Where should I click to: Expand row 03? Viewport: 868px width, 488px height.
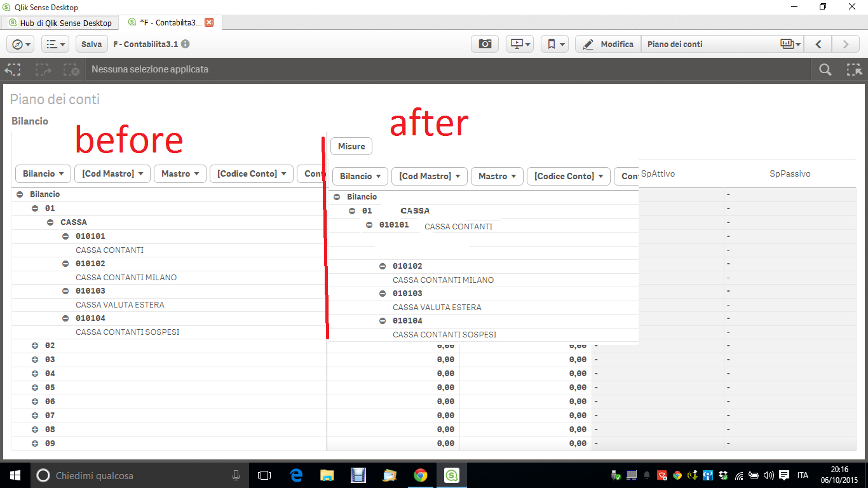coord(35,360)
